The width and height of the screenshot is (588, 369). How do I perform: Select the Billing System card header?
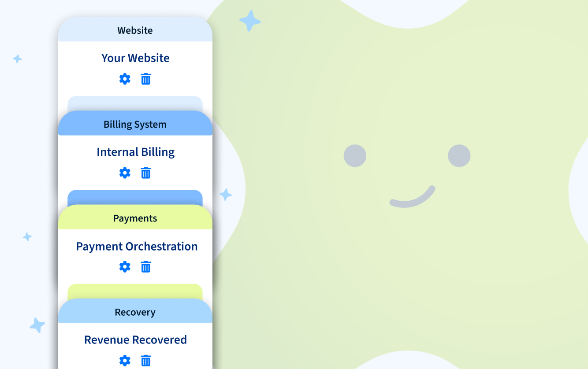(135, 124)
